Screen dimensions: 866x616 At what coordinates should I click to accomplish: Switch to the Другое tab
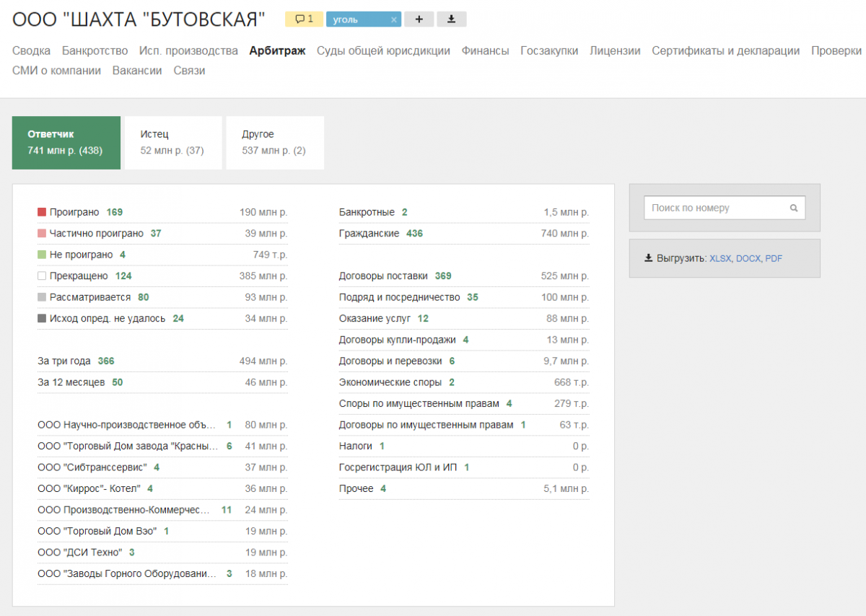(x=275, y=143)
